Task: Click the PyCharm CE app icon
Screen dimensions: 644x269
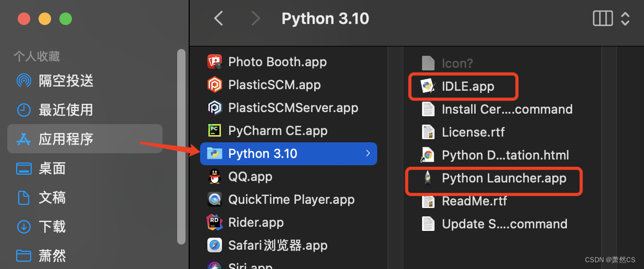Action: (x=215, y=131)
